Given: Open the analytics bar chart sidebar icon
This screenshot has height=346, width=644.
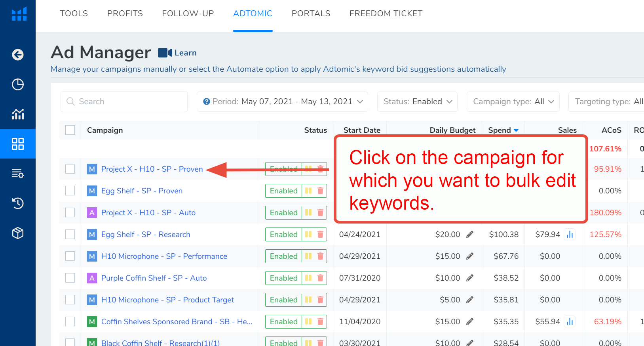Looking at the screenshot, I should point(18,114).
